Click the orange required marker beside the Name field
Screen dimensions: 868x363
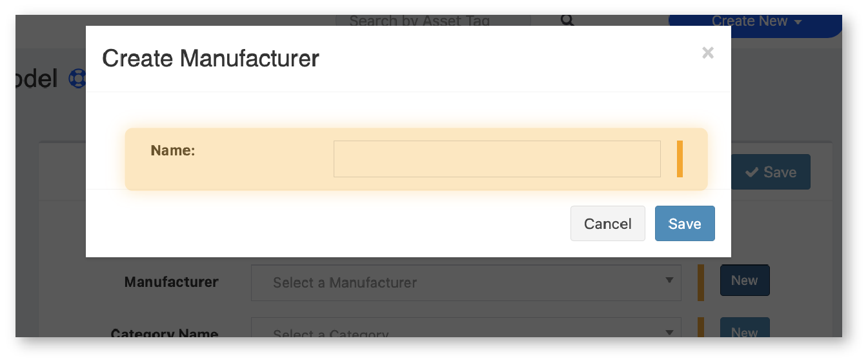click(x=680, y=159)
